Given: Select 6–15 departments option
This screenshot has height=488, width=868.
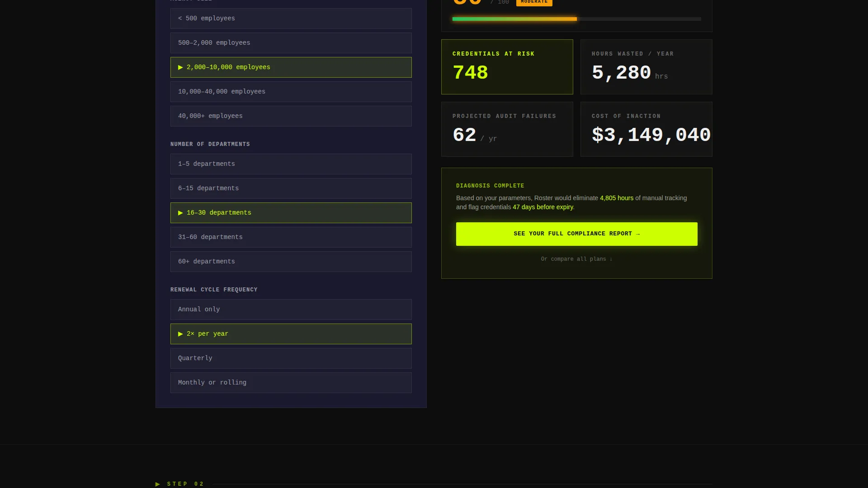Looking at the screenshot, I should (x=291, y=188).
